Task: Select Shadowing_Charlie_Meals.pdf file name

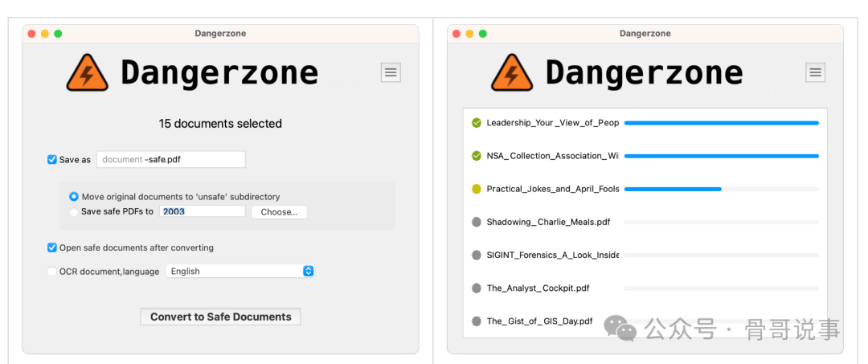Action: (548, 222)
